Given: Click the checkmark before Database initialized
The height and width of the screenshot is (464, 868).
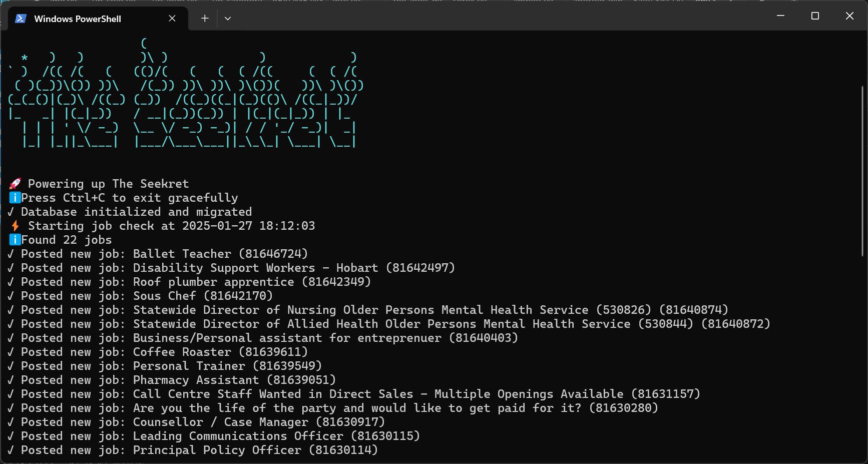Looking at the screenshot, I should (11, 212).
